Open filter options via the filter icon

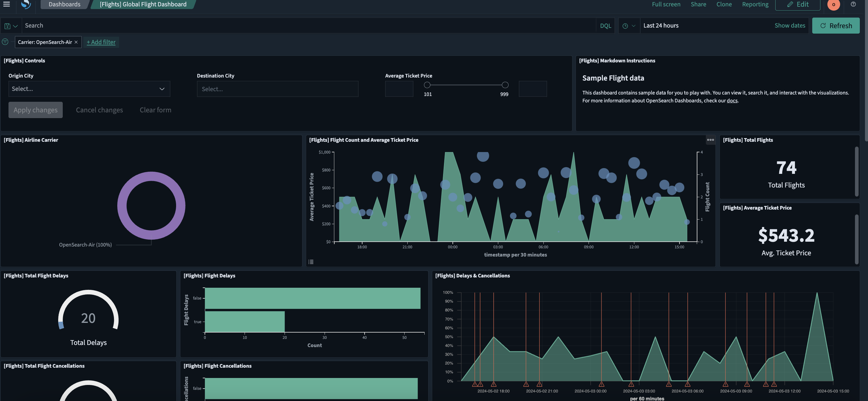[5, 41]
